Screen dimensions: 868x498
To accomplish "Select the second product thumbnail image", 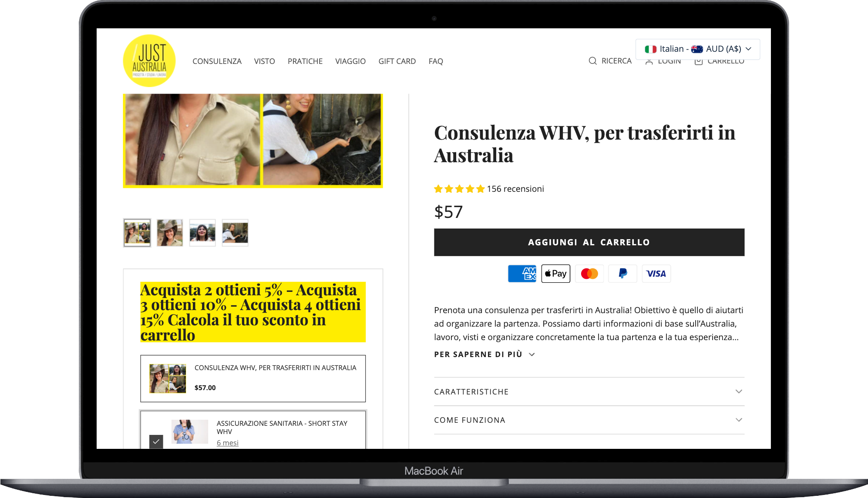I will [x=170, y=233].
